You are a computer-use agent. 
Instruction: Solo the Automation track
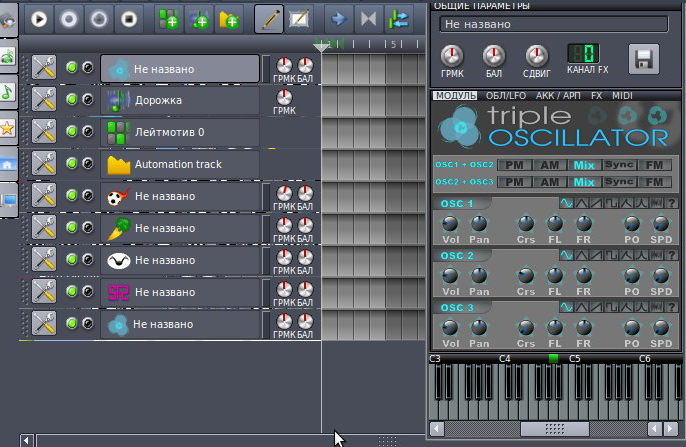click(88, 163)
